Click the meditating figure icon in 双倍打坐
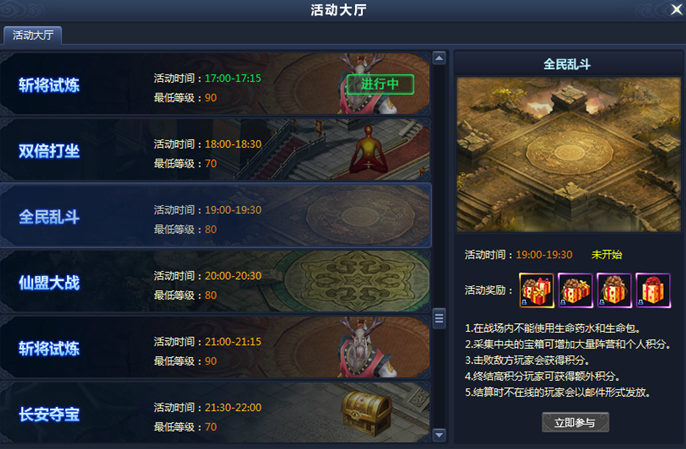The image size is (686, 449). (x=368, y=150)
